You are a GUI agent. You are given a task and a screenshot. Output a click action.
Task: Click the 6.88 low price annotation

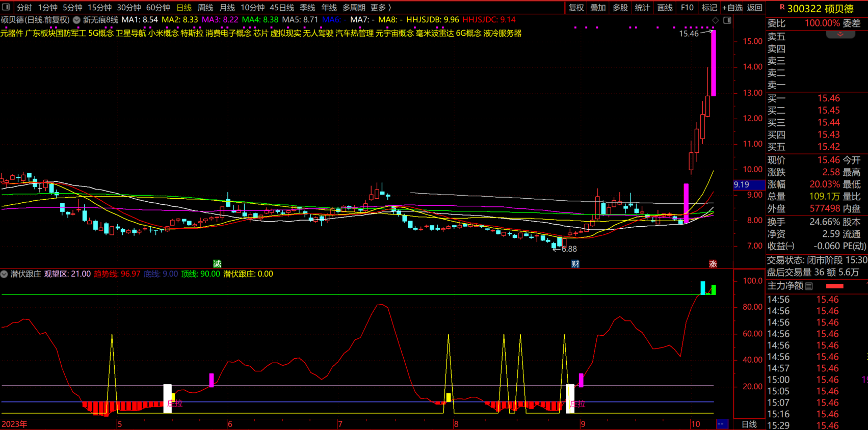click(569, 249)
